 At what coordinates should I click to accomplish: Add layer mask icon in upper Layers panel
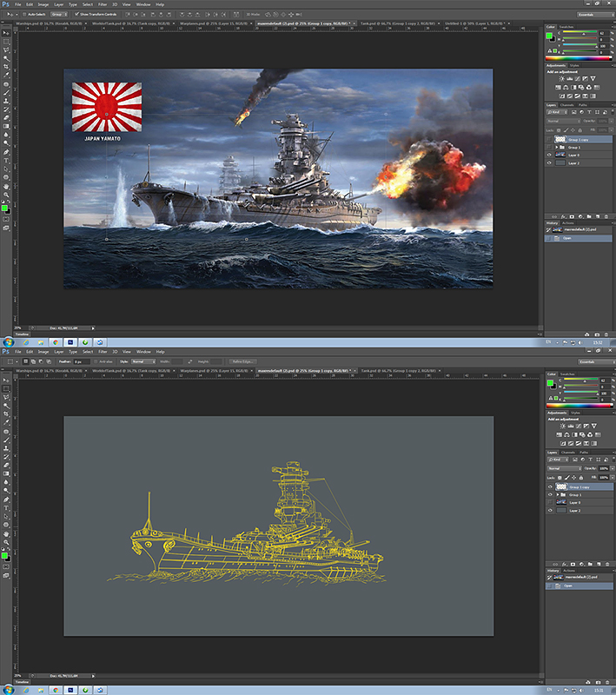click(572, 216)
